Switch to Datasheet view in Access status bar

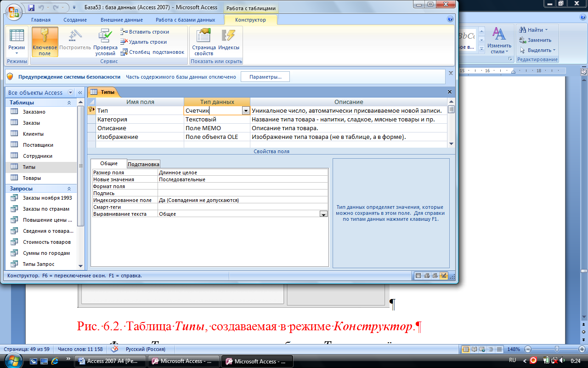tap(418, 276)
